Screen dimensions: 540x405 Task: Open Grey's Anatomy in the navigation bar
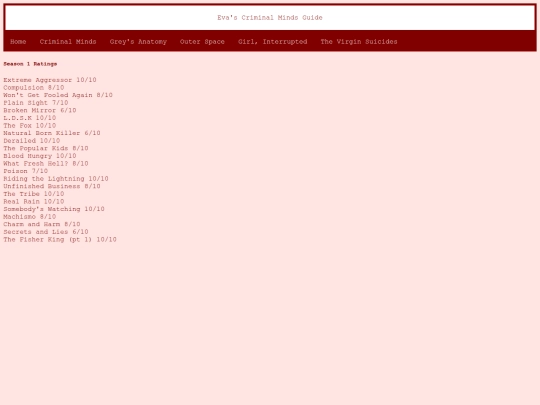[x=138, y=42]
